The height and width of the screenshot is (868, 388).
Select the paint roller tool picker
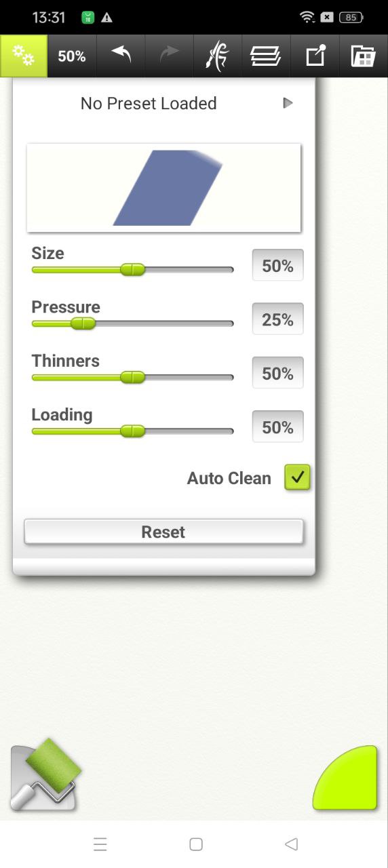pos(45,774)
